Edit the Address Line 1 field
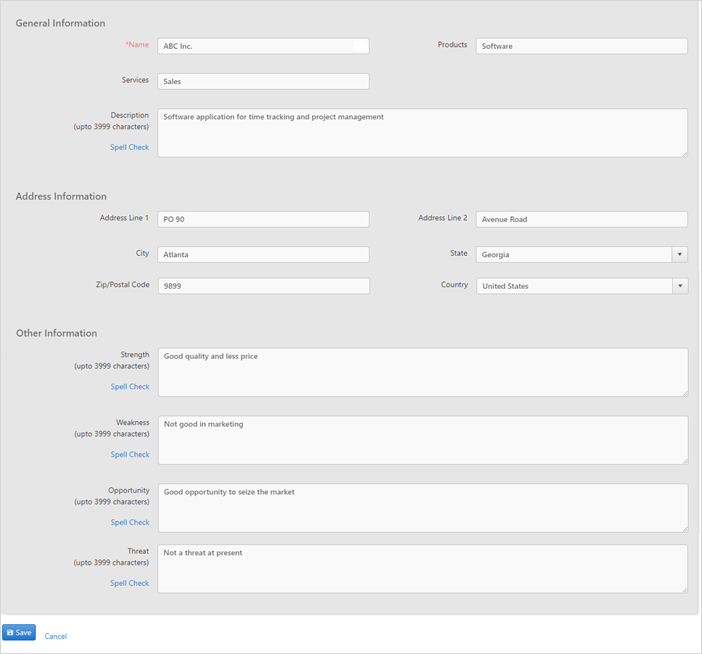Image resolution: width=702 pixels, height=654 pixels. coord(263,219)
